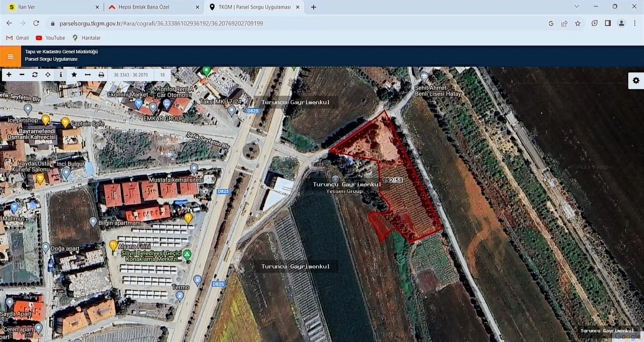Open the Gmail bookmark

[18, 38]
